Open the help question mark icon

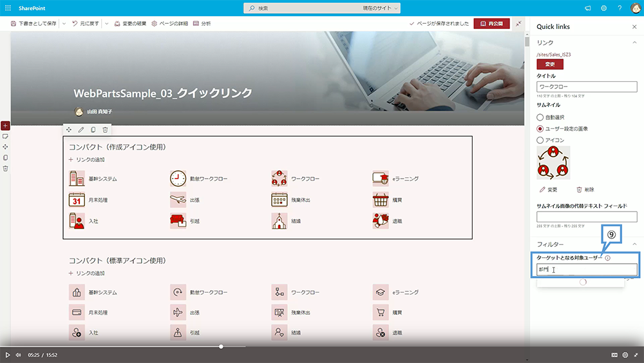tap(620, 8)
